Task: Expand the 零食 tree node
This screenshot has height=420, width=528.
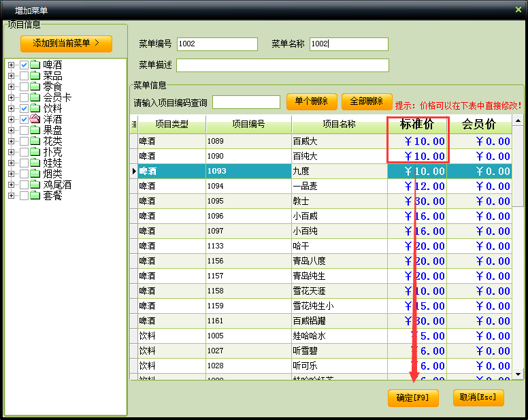Action: coord(11,86)
